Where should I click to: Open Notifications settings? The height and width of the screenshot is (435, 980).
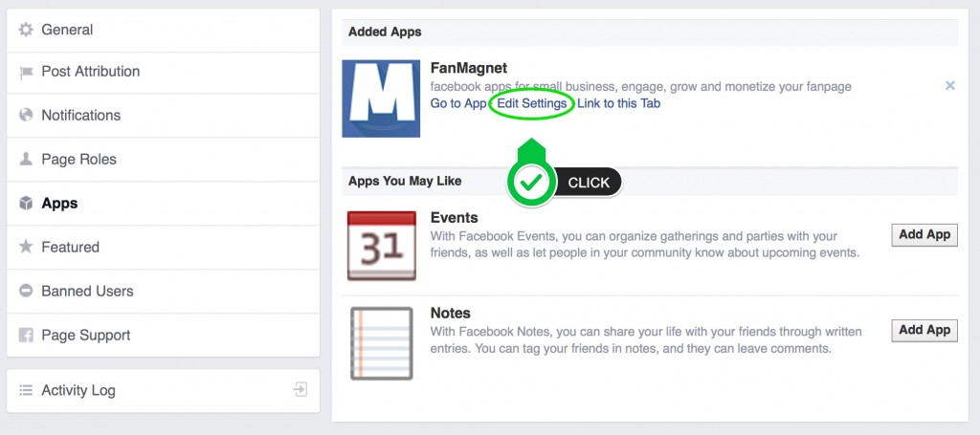[x=163, y=116]
